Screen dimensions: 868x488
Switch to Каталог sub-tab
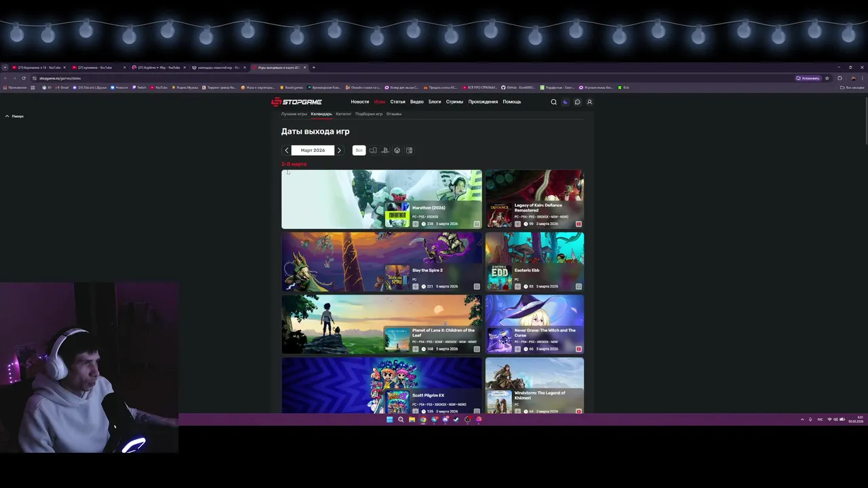pos(344,114)
